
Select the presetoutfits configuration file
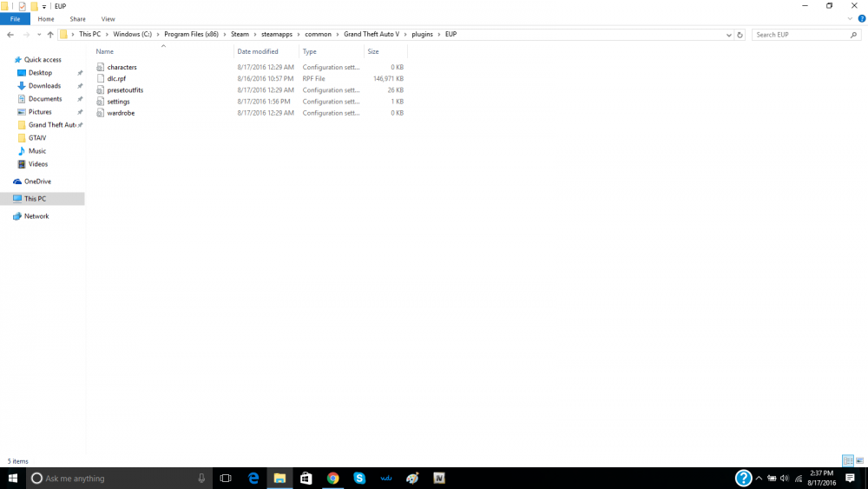pos(125,90)
